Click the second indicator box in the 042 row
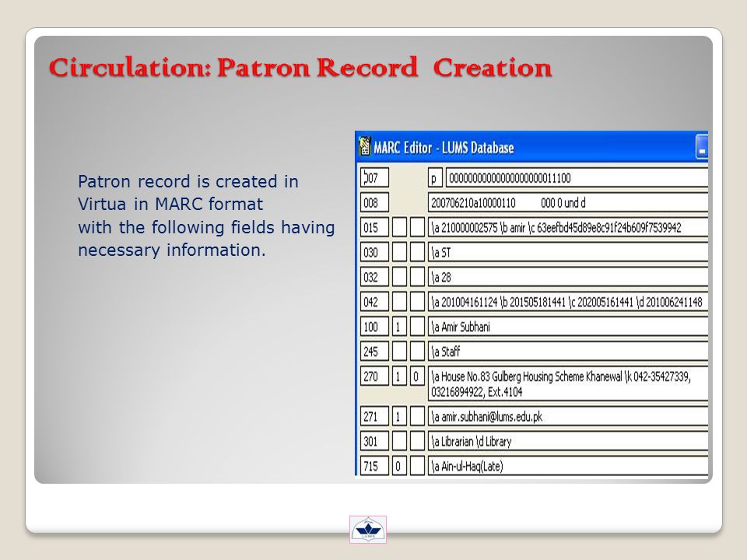 417,302
